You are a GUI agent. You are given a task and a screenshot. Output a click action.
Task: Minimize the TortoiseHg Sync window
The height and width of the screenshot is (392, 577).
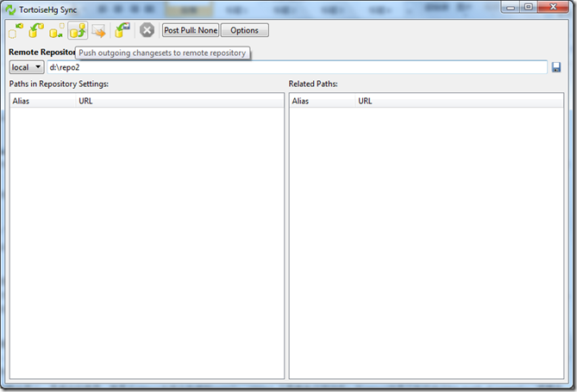(x=511, y=8)
